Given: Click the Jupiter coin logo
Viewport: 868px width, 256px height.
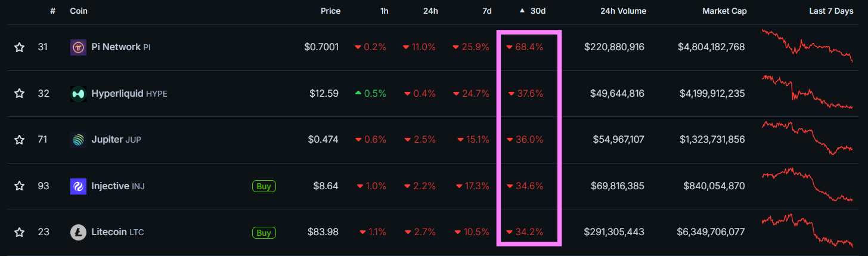Looking at the screenshot, I should pos(78,140).
